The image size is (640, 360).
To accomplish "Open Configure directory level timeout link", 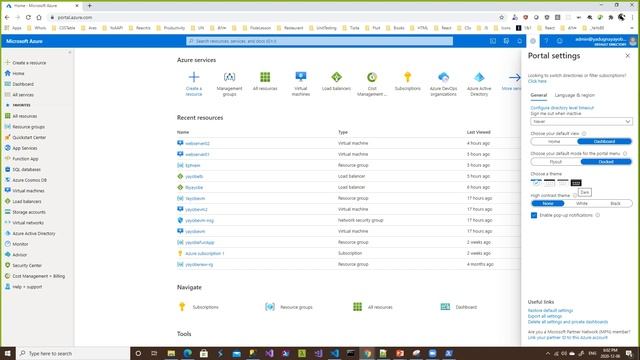I will click(562, 108).
